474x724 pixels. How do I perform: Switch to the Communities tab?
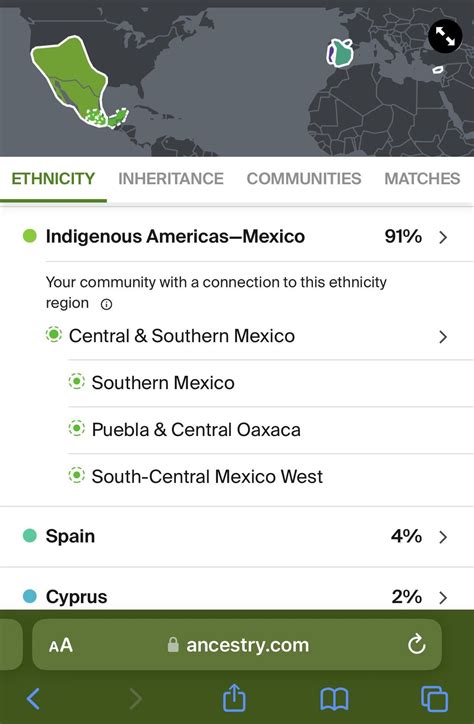tap(304, 179)
